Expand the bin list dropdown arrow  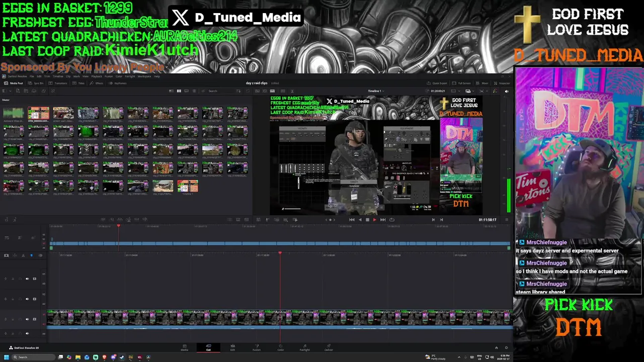pos(10,90)
